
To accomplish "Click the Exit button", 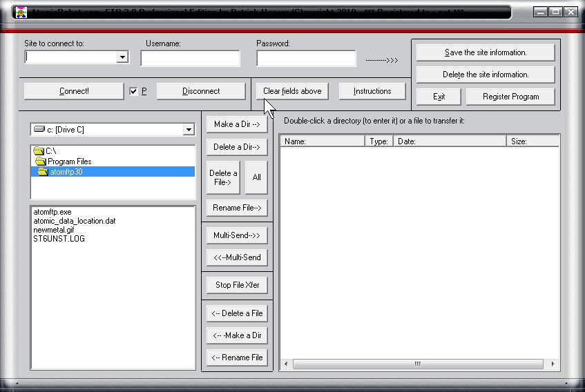I will [x=439, y=97].
